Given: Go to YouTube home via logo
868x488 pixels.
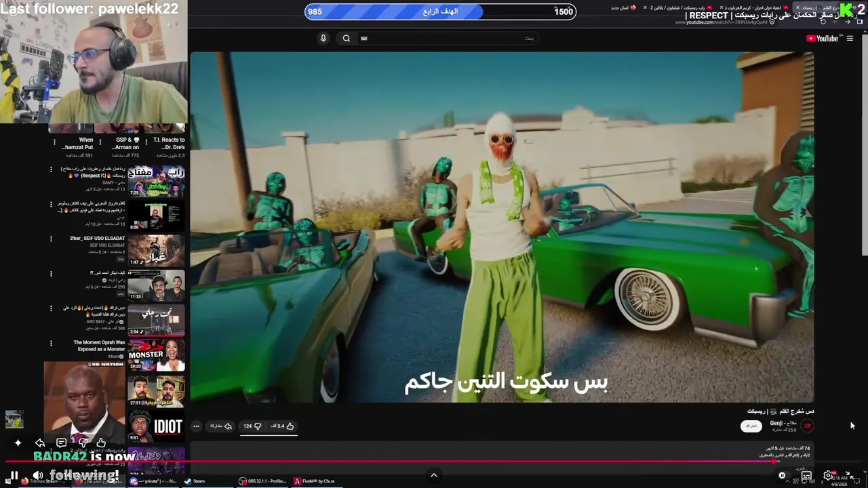Looking at the screenshot, I should point(822,39).
